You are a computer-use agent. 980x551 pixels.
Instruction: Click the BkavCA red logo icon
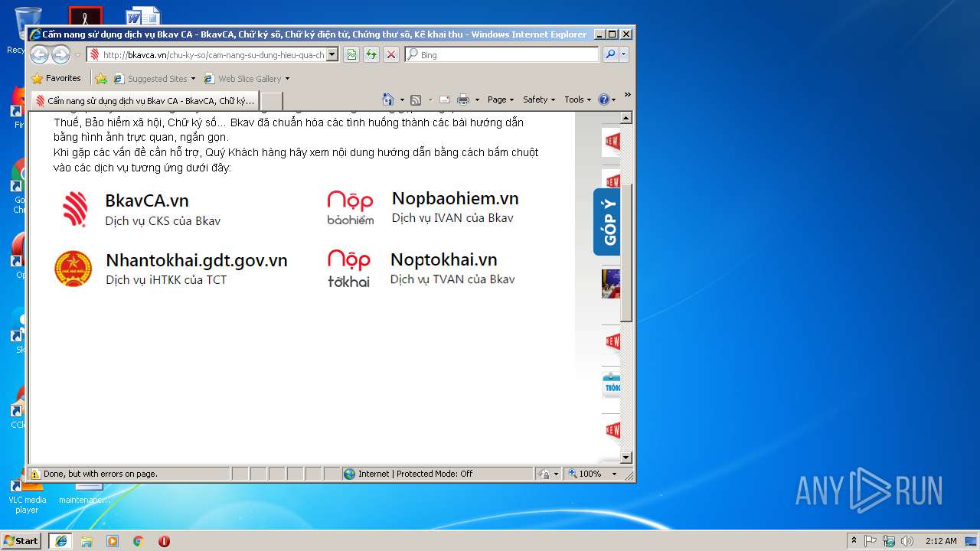75,209
